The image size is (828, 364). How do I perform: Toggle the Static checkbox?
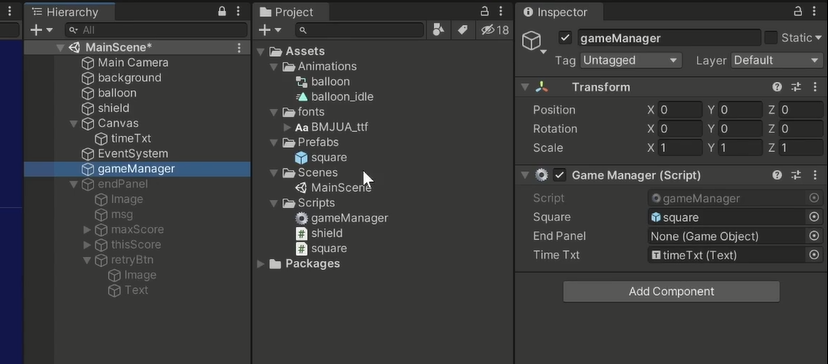point(771,38)
